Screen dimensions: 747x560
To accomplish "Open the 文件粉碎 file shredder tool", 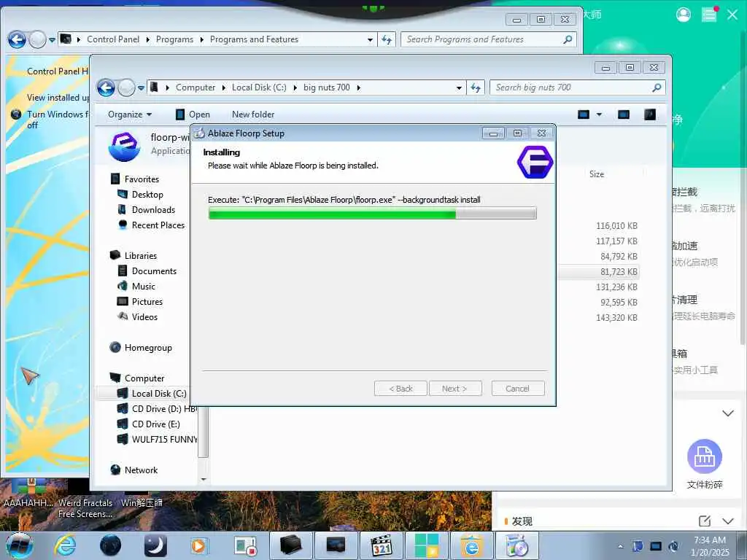I will (705, 464).
